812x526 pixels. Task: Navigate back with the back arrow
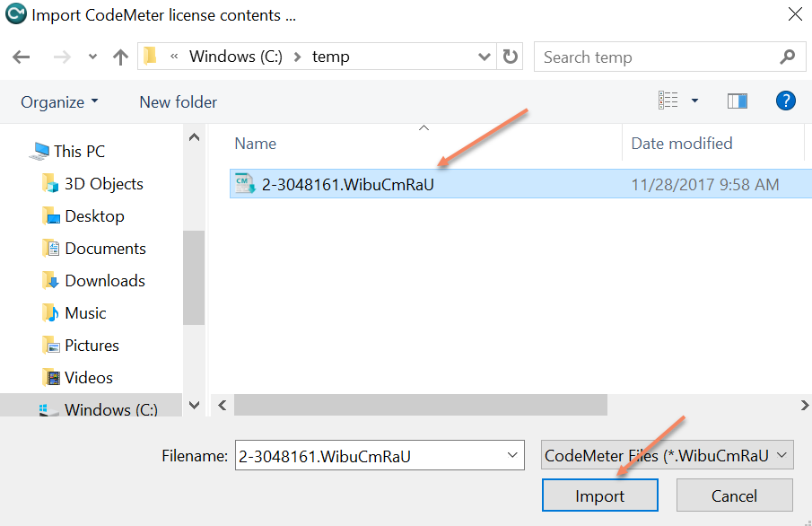21,56
